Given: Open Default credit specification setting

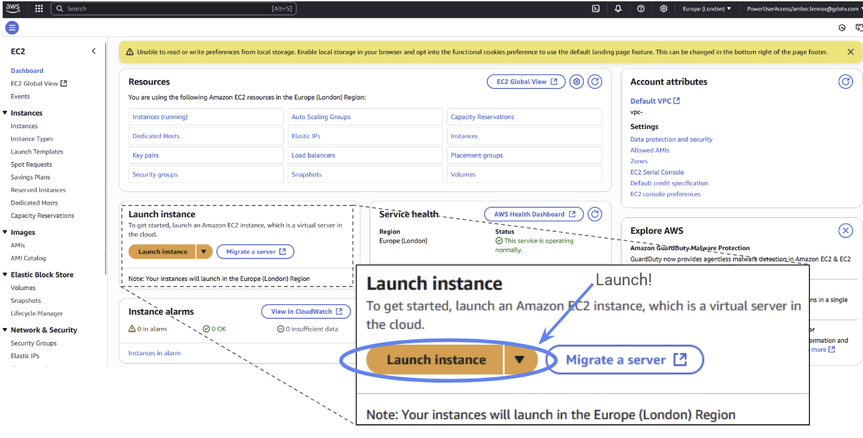Looking at the screenshot, I should [x=669, y=183].
